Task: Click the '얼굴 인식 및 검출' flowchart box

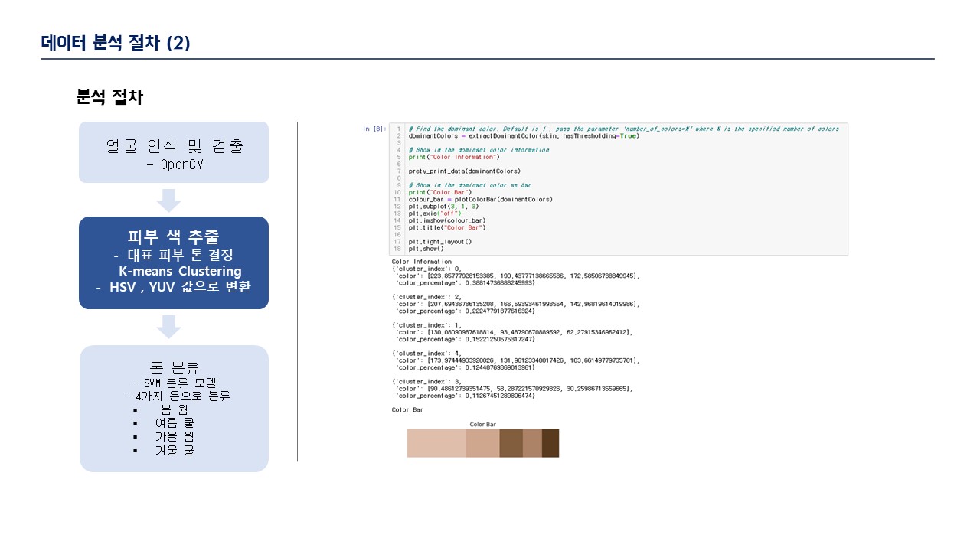Action: click(x=174, y=152)
